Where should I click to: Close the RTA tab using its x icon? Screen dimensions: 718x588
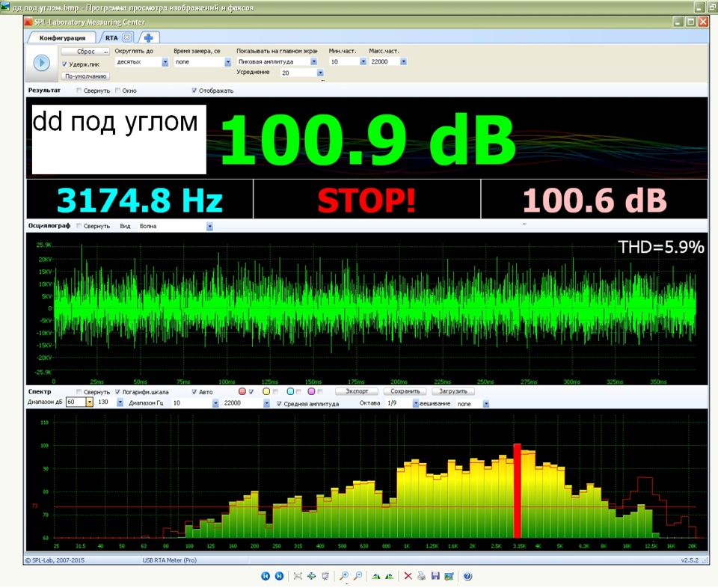127,37
